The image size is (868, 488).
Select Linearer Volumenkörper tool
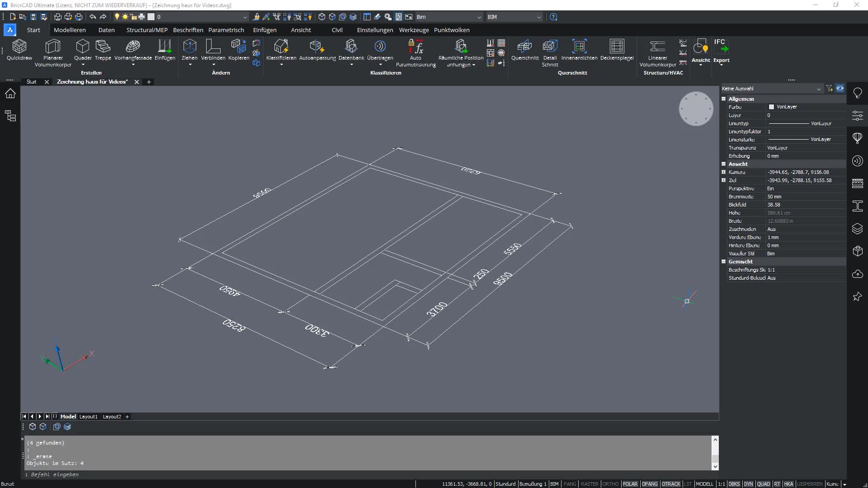(657, 53)
